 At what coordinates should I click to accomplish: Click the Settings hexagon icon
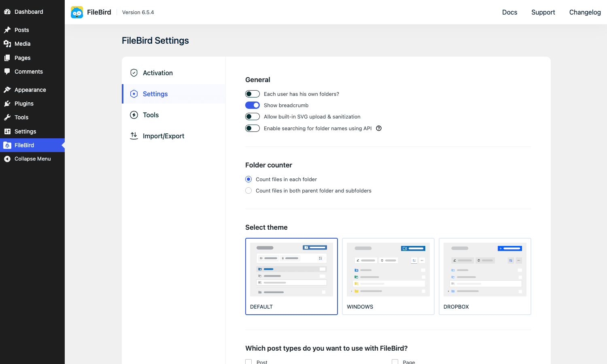(x=134, y=94)
